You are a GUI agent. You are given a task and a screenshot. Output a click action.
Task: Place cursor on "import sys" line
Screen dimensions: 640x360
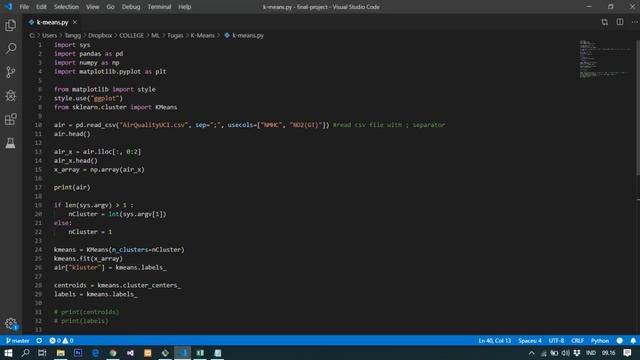72,45
